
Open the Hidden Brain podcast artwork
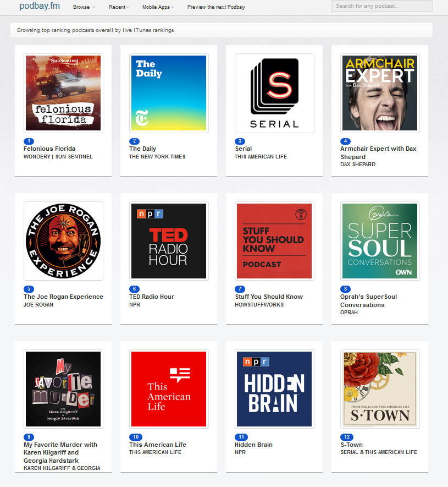pos(274,389)
